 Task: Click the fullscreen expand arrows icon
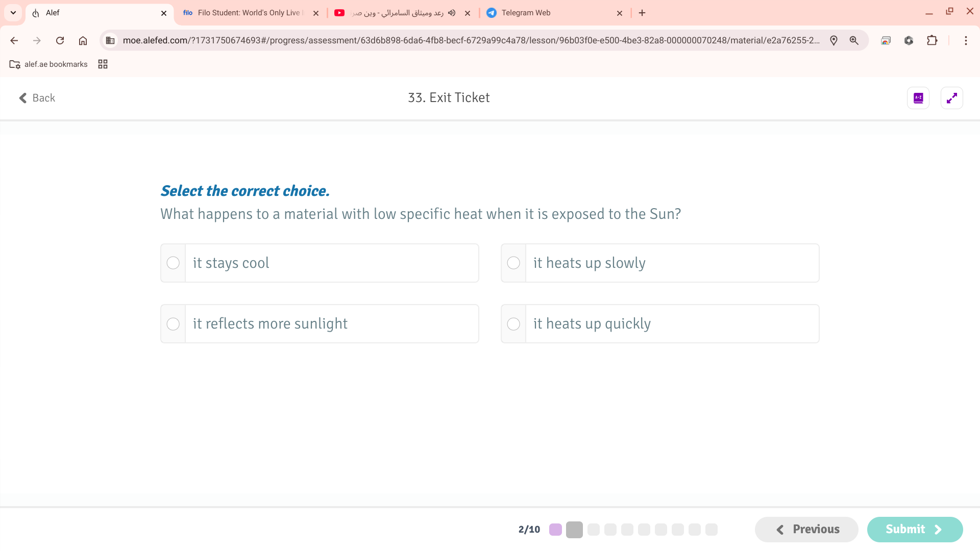pyautogui.click(x=951, y=98)
